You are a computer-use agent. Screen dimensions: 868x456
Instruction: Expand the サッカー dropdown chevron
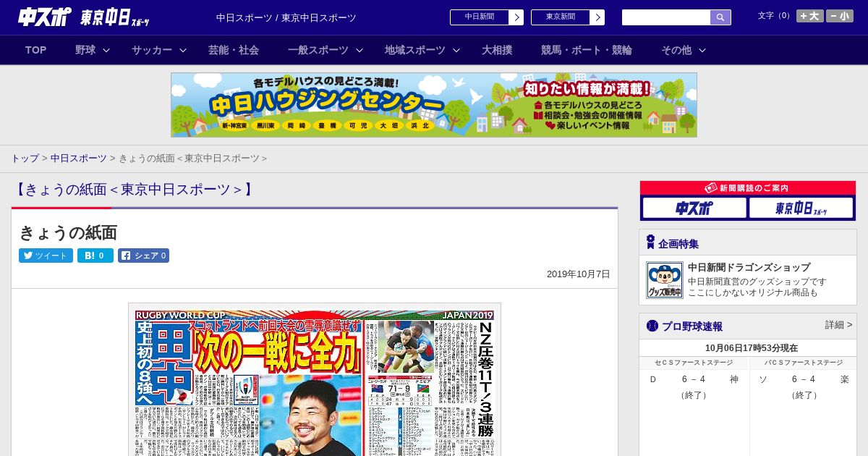pyautogui.click(x=183, y=50)
